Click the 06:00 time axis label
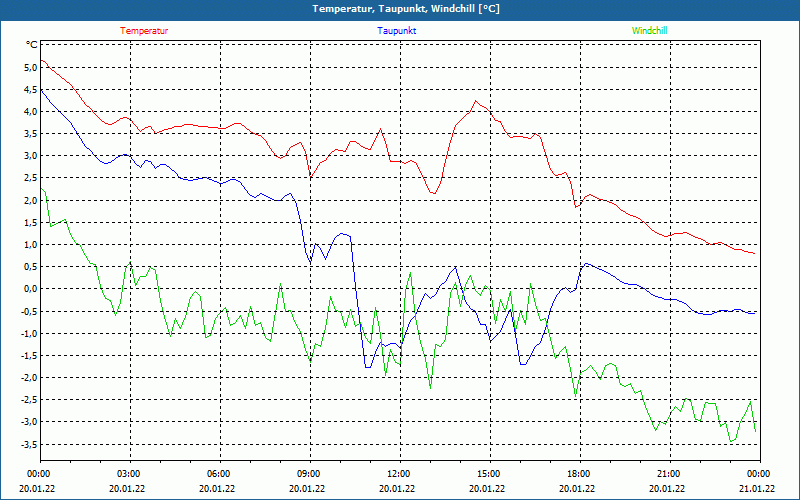The height and width of the screenshot is (500, 800). [218, 474]
